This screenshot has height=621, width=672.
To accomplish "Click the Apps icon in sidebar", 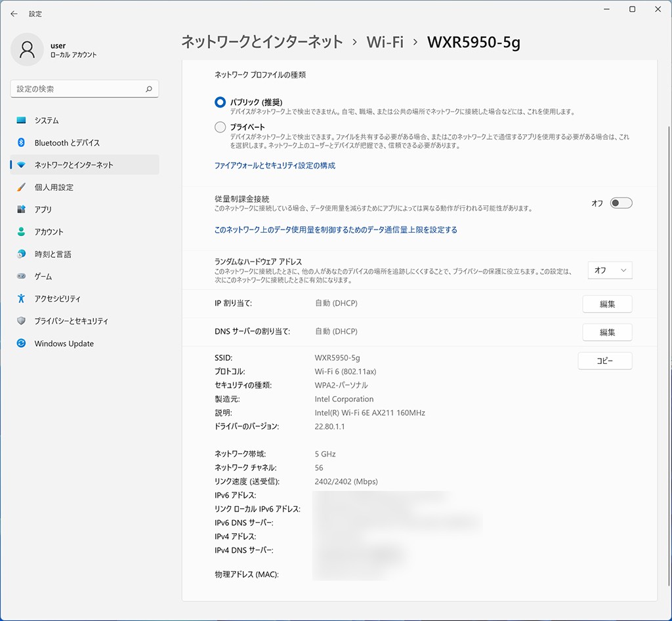I will click(x=22, y=210).
